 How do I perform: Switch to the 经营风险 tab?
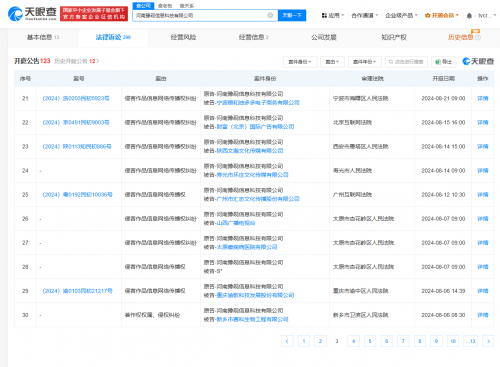183,37
